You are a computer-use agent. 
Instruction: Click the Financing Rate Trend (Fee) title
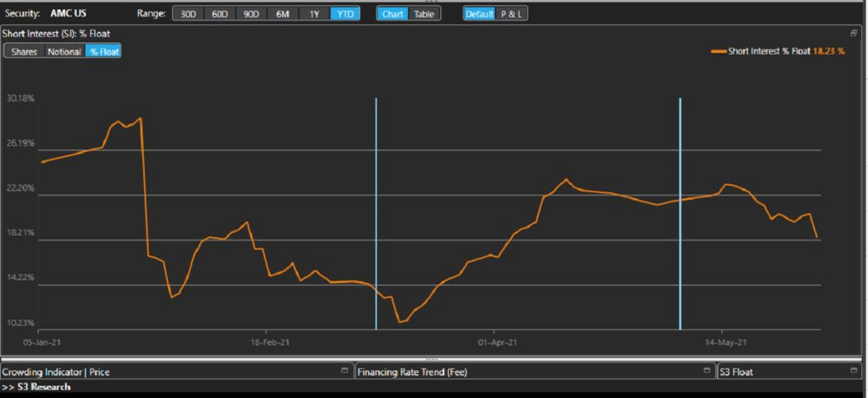(x=412, y=372)
